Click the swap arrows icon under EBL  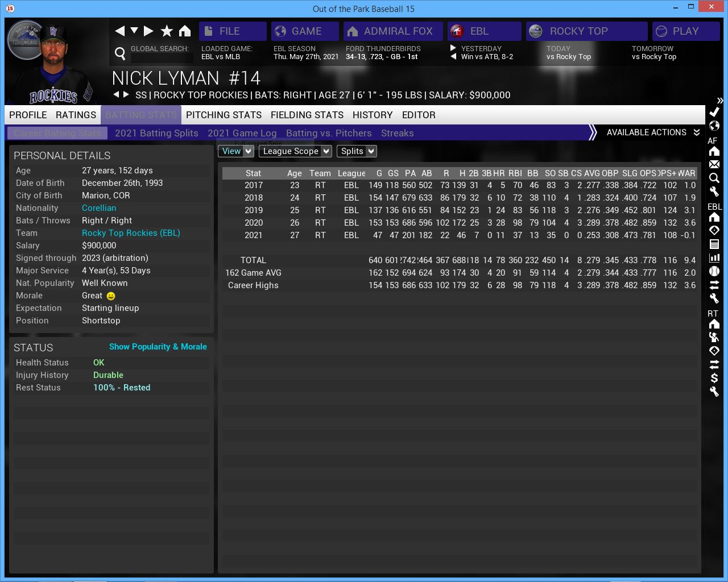pyautogui.click(x=714, y=285)
